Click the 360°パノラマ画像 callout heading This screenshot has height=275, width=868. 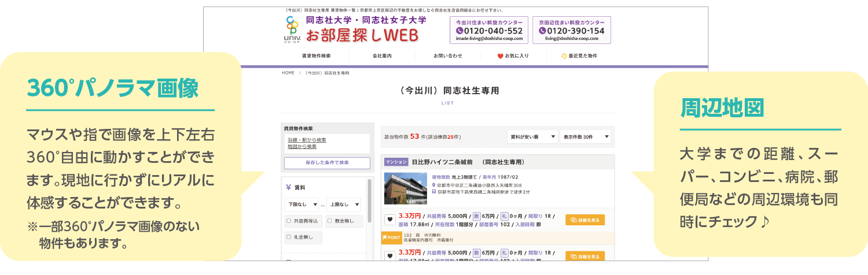pyautogui.click(x=112, y=88)
